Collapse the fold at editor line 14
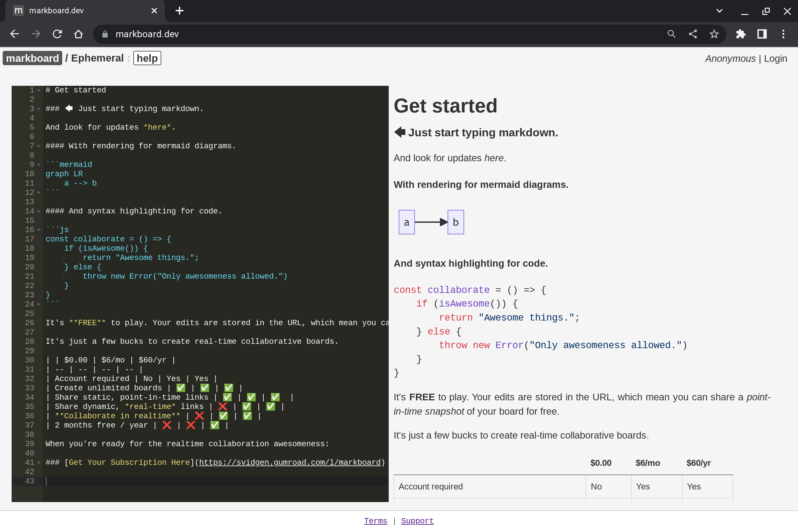The width and height of the screenshot is (798, 532). click(x=39, y=211)
